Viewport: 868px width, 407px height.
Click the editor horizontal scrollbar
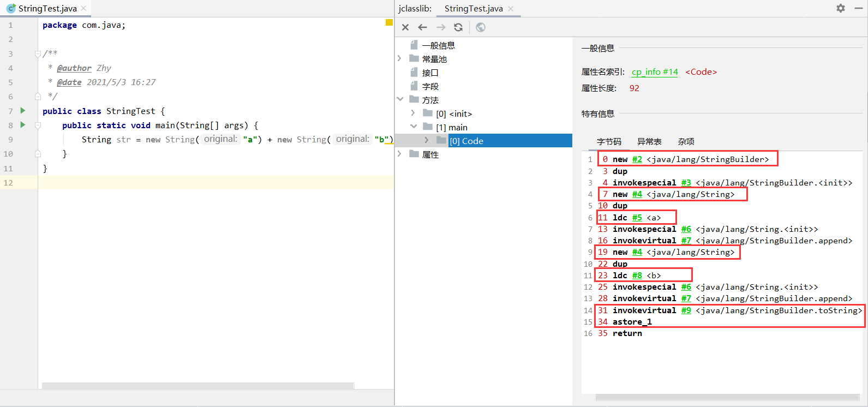198,386
